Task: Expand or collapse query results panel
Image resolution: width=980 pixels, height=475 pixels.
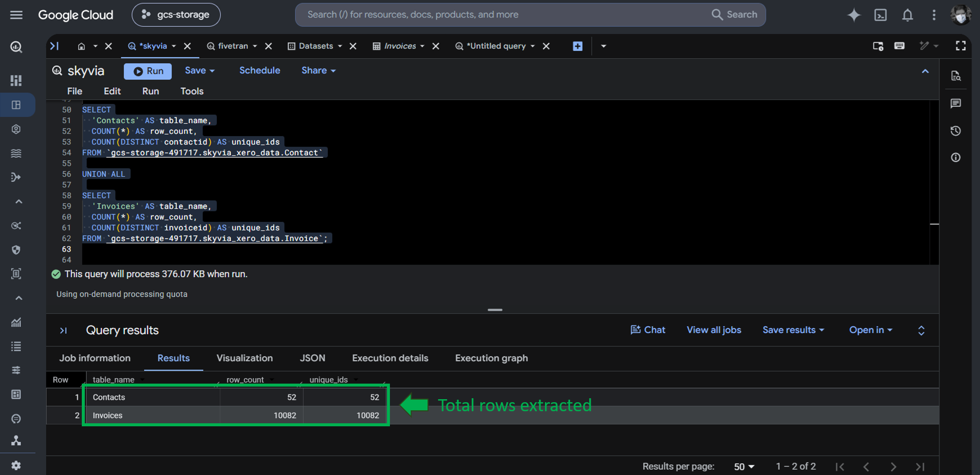Action: click(x=921, y=330)
